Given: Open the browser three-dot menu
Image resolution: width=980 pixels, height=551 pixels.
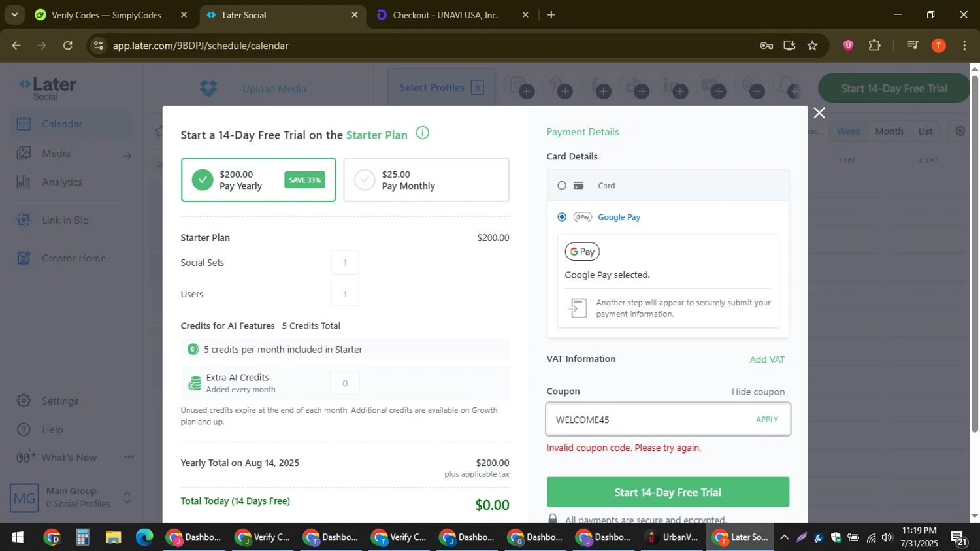Looking at the screenshot, I should pos(964,46).
